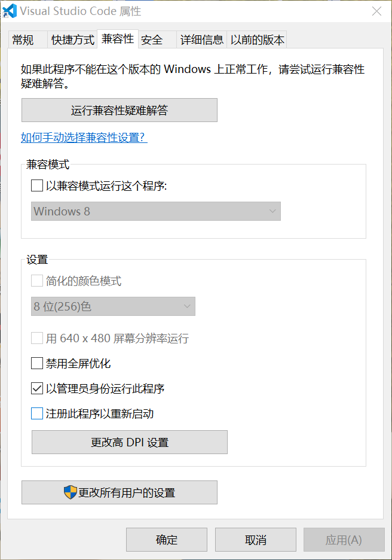Uncheck 以管理员身份运行此程序
Viewport: 392px width, 560px height.
click(35, 388)
